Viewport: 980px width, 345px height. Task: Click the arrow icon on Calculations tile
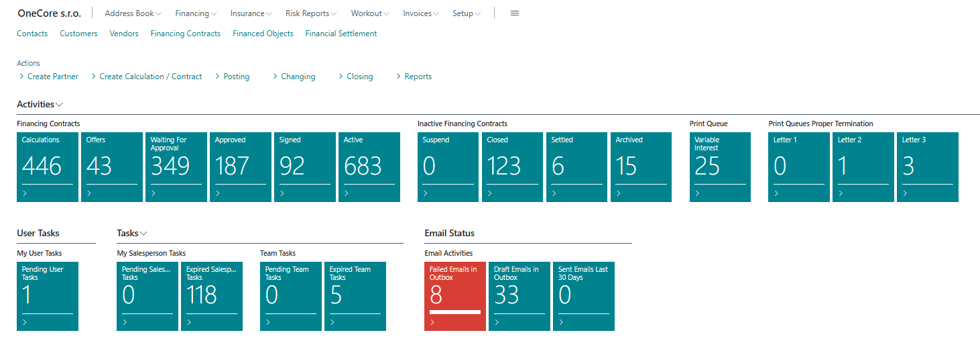25,193
